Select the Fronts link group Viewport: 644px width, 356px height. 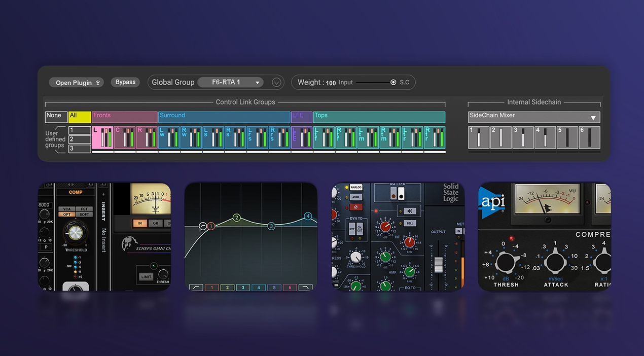click(124, 117)
